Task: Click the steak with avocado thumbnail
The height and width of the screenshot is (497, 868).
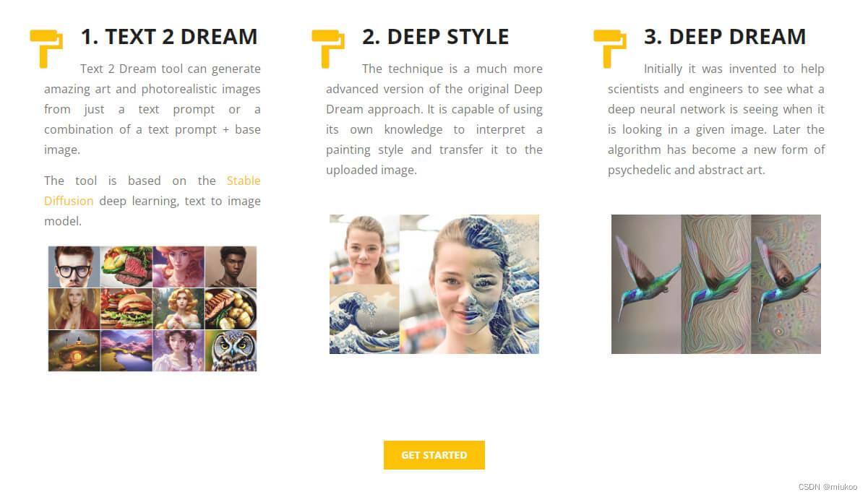Action: pyautogui.click(x=126, y=267)
